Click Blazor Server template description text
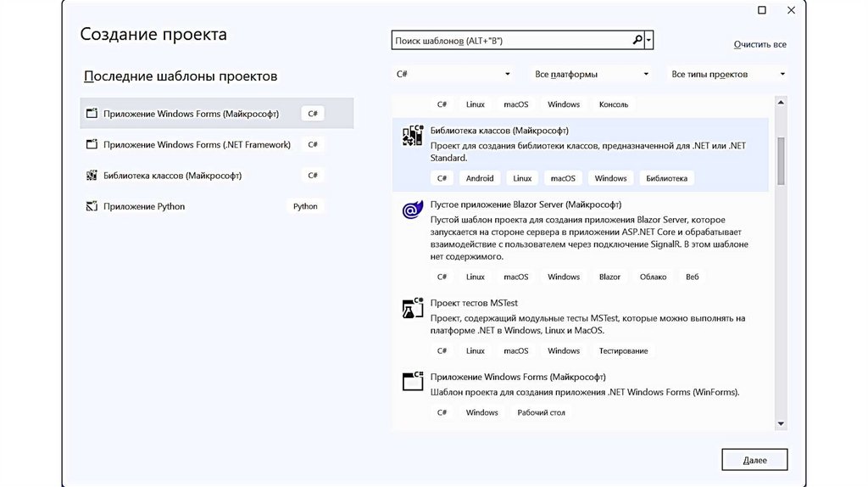 click(x=590, y=238)
